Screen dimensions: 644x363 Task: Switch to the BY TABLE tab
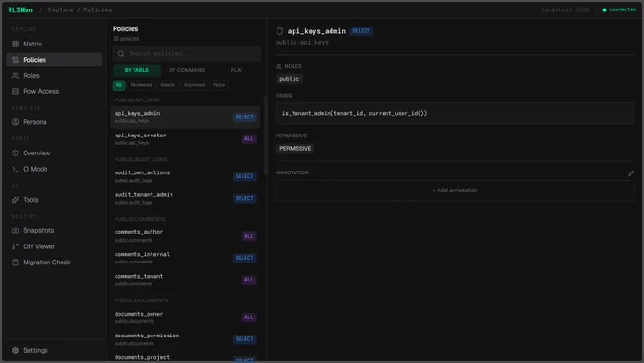(136, 70)
